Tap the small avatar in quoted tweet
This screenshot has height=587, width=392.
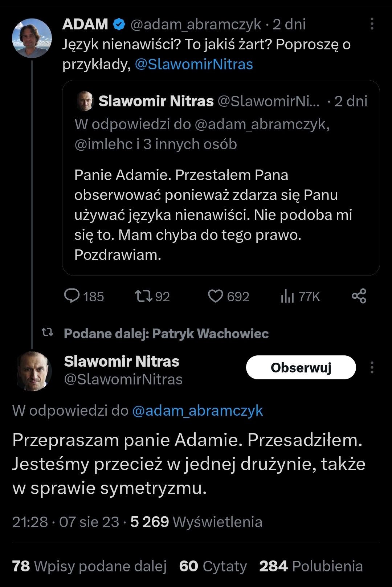tap(85, 101)
